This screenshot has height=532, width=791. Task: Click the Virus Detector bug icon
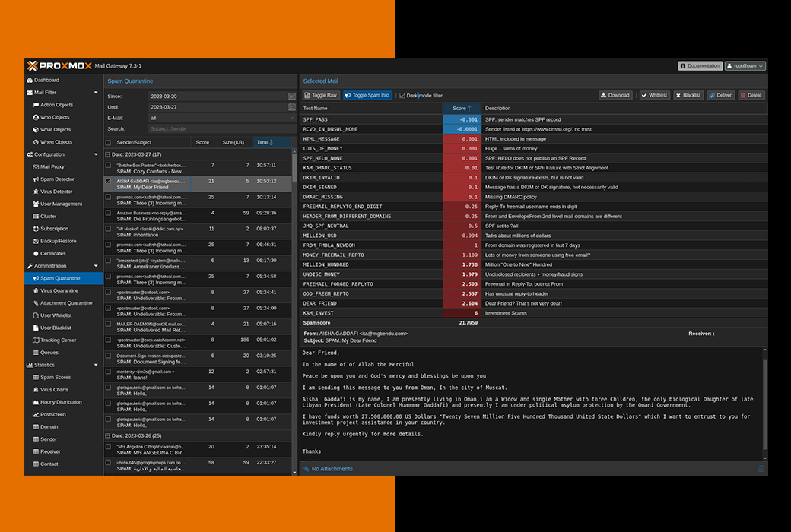tap(36, 192)
